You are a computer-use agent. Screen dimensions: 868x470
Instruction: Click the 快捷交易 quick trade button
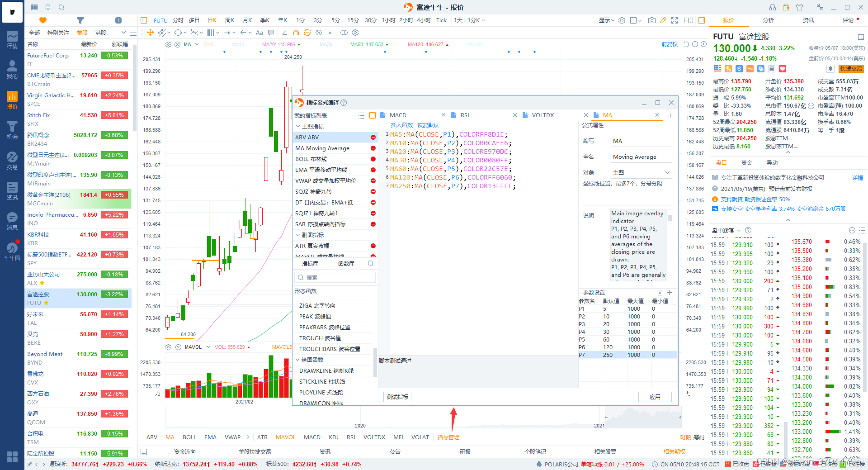tap(851, 69)
